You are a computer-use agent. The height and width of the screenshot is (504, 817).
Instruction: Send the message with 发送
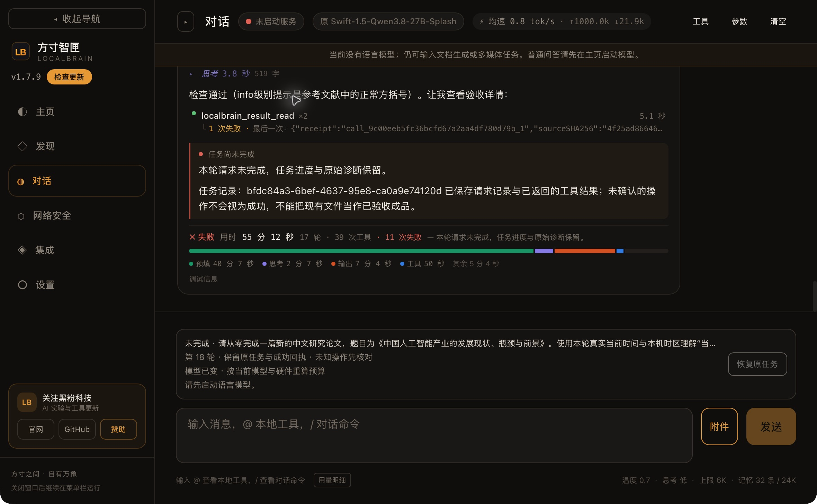pos(771,426)
